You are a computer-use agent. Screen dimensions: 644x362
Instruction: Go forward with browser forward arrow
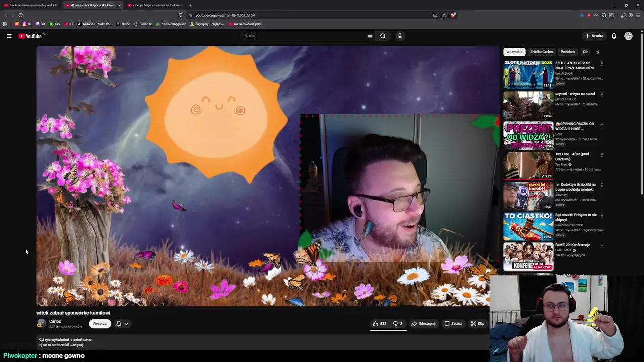point(13,15)
